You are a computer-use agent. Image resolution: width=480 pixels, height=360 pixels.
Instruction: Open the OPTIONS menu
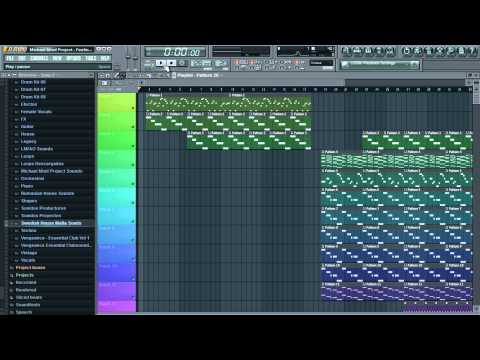[73, 58]
